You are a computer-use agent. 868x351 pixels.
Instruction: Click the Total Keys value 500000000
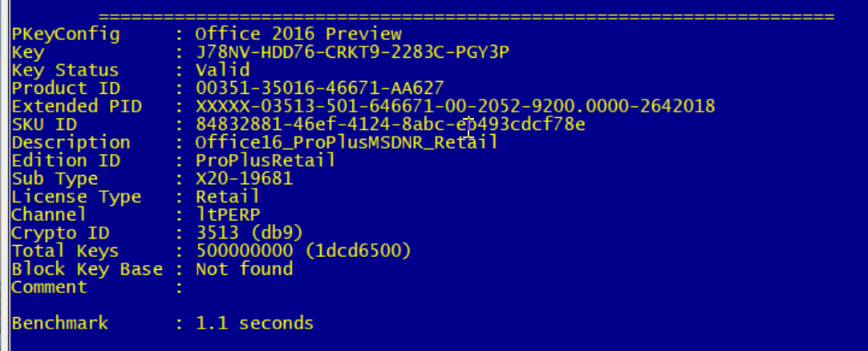244,251
